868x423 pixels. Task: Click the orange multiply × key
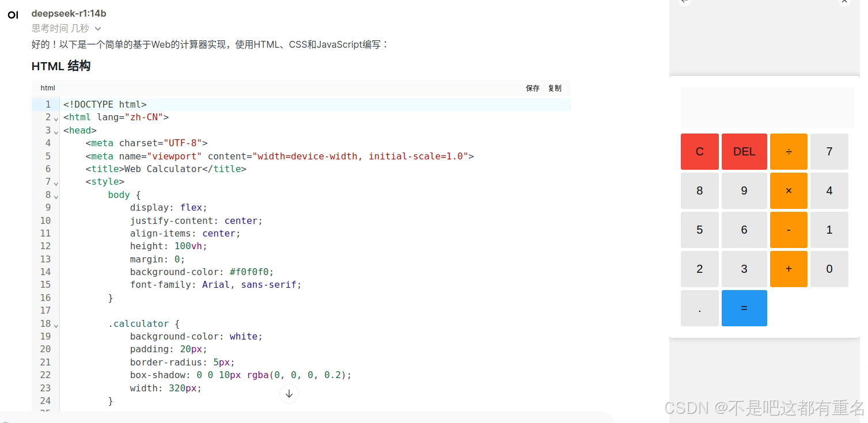point(789,190)
